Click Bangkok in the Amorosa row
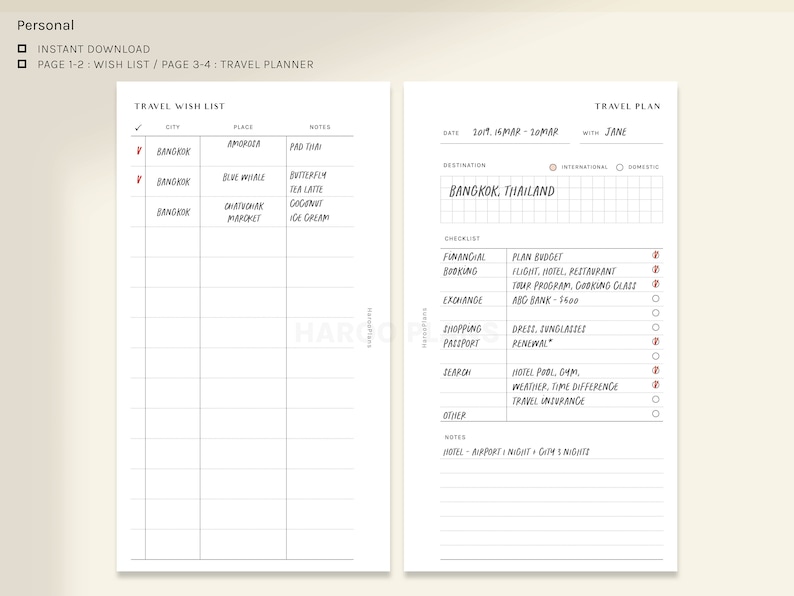794x596 pixels. [174, 152]
